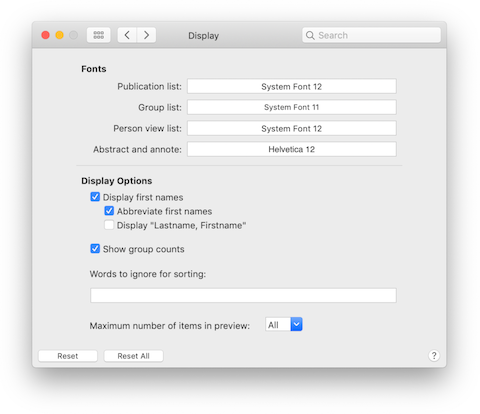This screenshot has height=414, width=480.
Task: Change the Publication list font
Action: point(292,86)
